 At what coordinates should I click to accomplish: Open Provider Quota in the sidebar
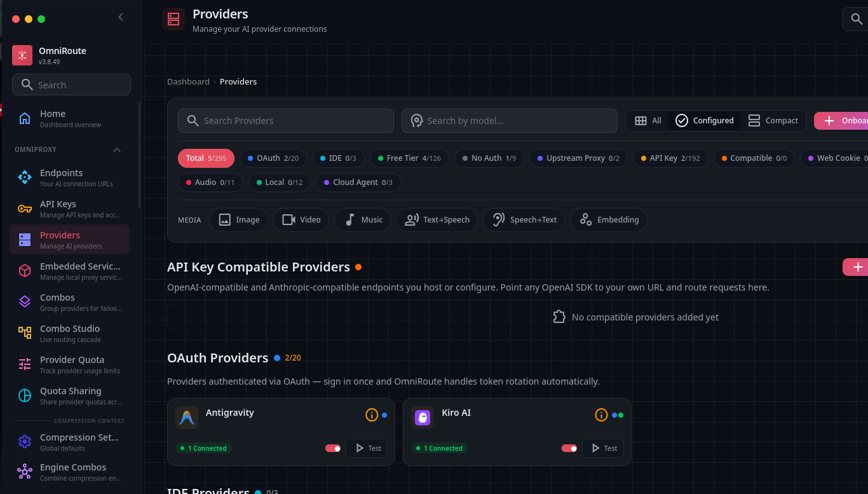coord(69,365)
